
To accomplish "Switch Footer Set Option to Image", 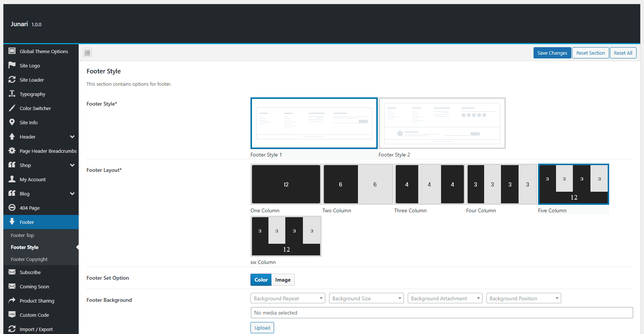I will pyautogui.click(x=283, y=280).
